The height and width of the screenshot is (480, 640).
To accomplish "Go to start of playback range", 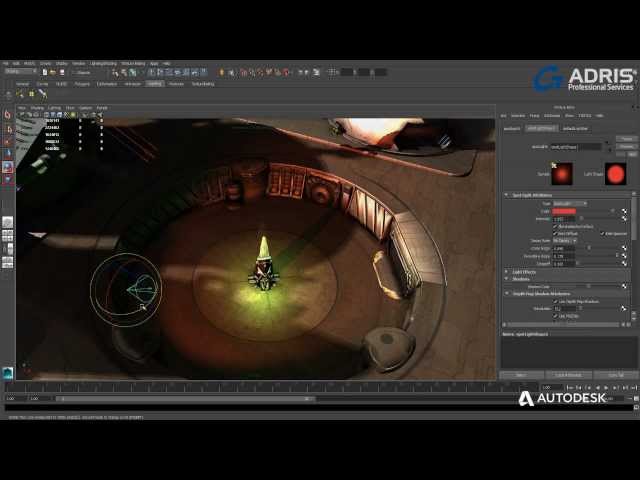I will click(570, 387).
